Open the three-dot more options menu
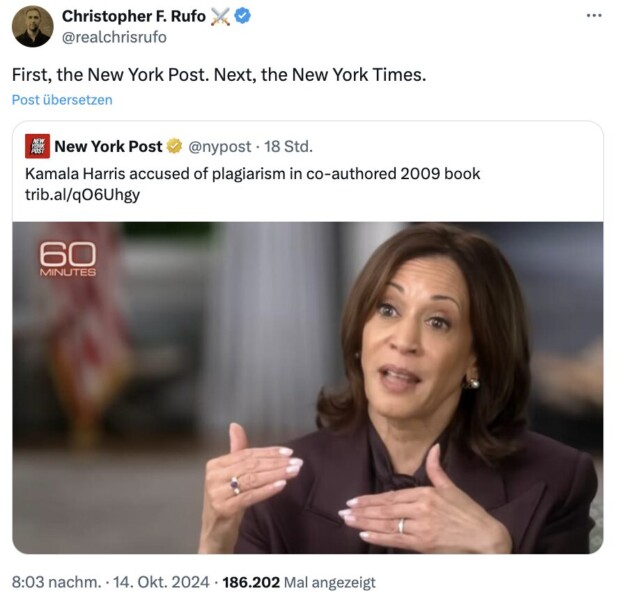The width and height of the screenshot is (620, 598). (594, 16)
